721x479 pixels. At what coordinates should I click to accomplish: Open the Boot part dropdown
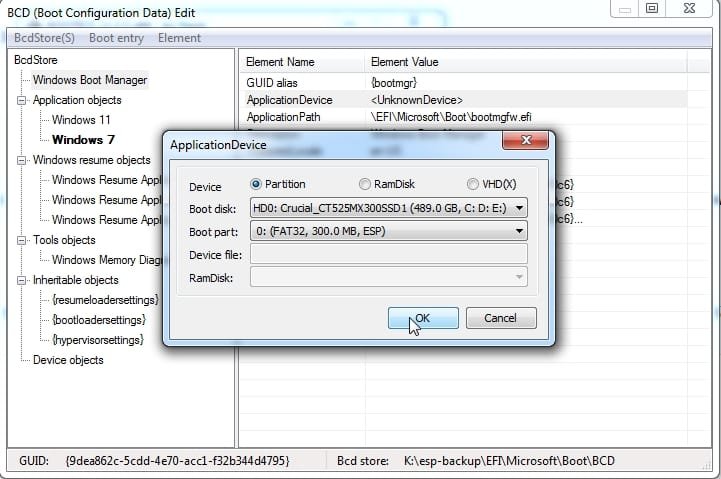518,231
